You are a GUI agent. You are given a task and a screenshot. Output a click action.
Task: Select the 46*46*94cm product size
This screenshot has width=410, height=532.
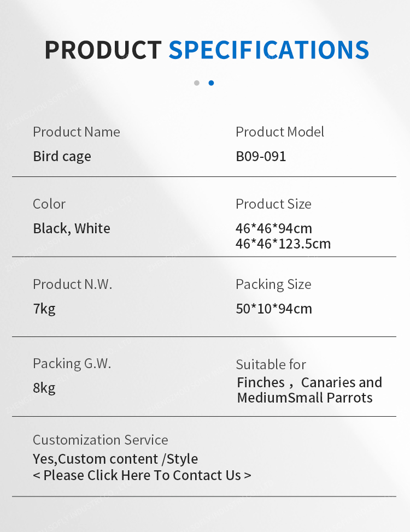(274, 228)
